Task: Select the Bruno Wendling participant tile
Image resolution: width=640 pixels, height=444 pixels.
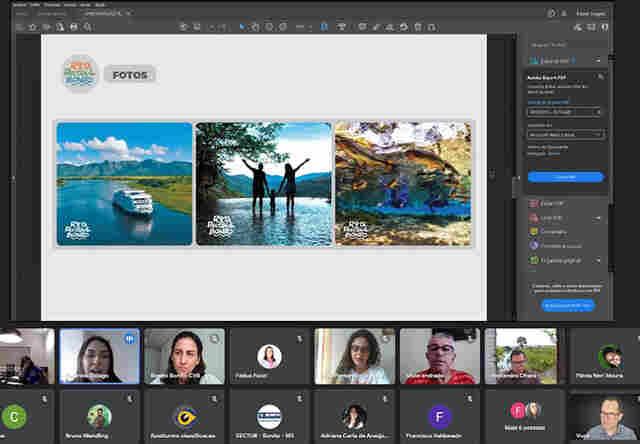Action: (99, 415)
